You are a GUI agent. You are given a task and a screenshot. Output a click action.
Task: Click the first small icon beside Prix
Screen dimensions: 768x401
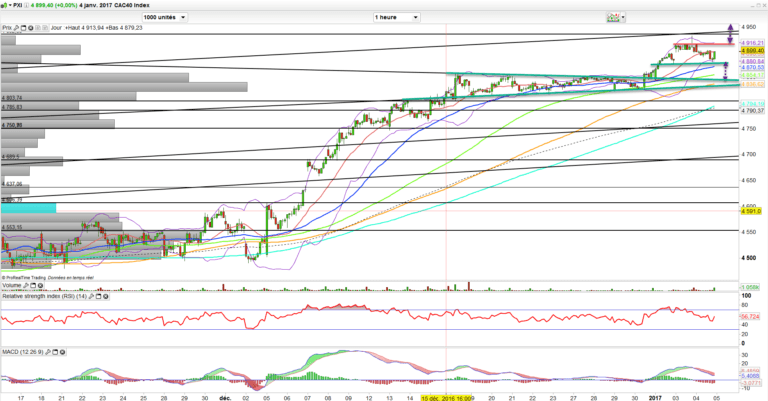(x=14, y=27)
